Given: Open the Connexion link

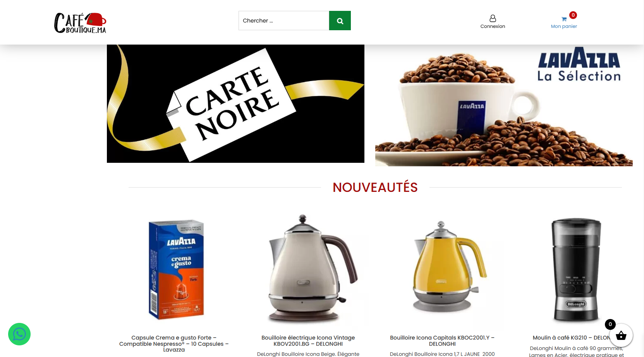Looking at the screenshot, I should coord(493,26).
